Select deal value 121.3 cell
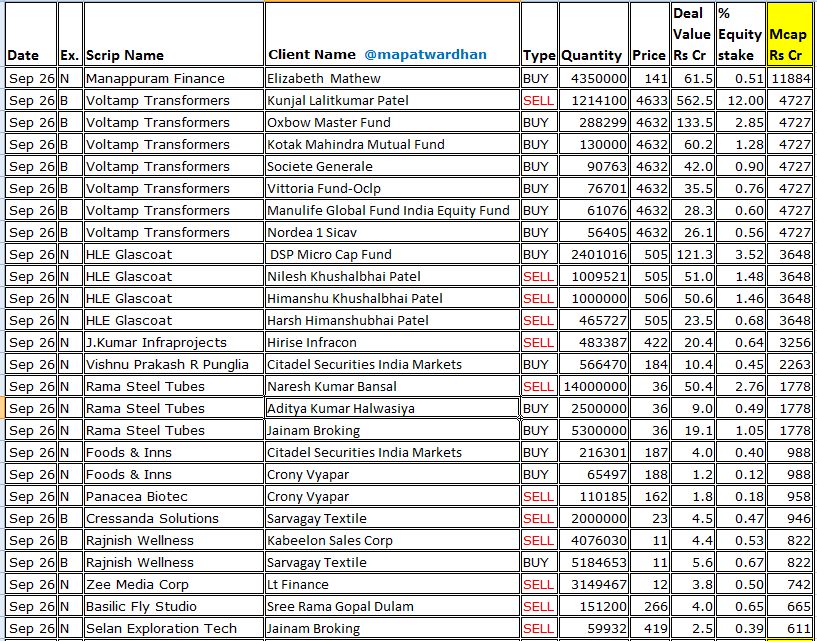The width and height of the screenshot is (817, 641). [692, 254]
